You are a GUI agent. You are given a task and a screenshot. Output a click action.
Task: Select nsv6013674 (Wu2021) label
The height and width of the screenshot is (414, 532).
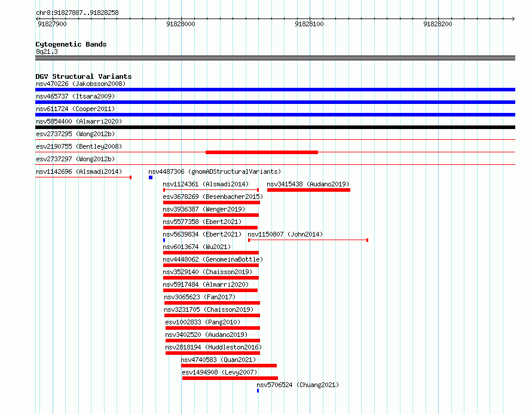(197, 247)
